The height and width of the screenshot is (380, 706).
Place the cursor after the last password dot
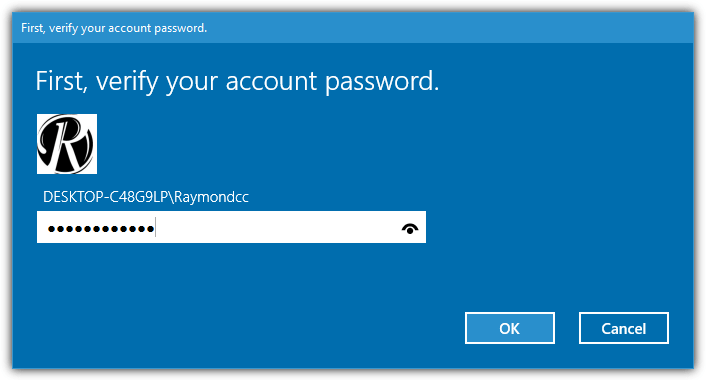[x=155, y=227]
